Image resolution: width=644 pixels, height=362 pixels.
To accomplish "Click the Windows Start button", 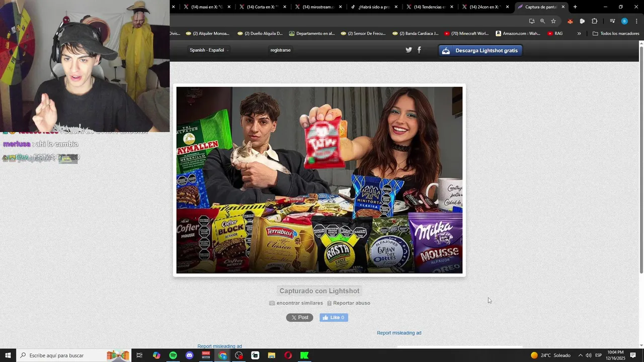I will pyautogui.click(x=8, y=355).
